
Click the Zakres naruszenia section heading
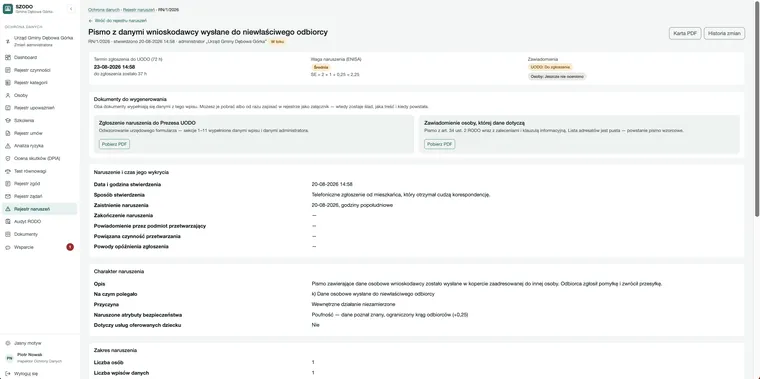[x=115, y=350]
